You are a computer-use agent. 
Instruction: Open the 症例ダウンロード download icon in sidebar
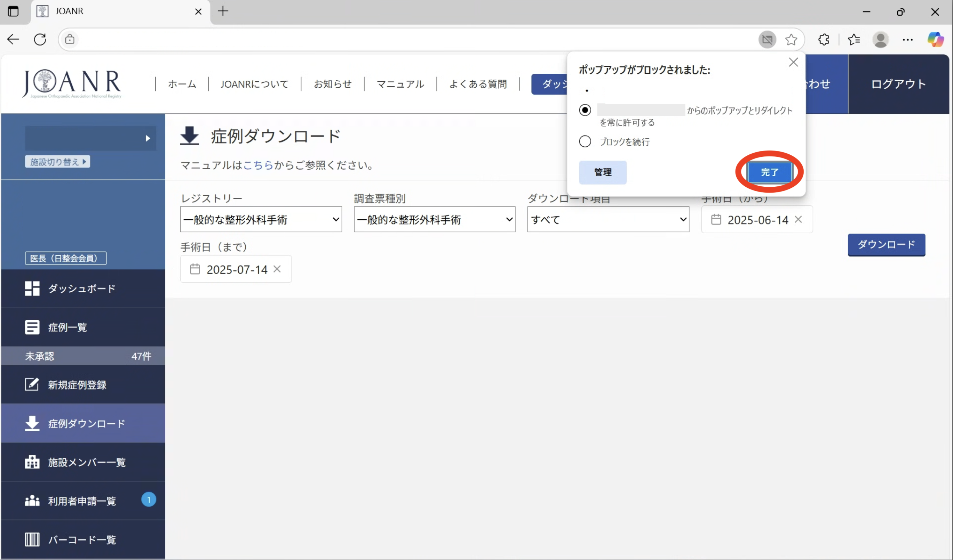[x=32, y=424]
